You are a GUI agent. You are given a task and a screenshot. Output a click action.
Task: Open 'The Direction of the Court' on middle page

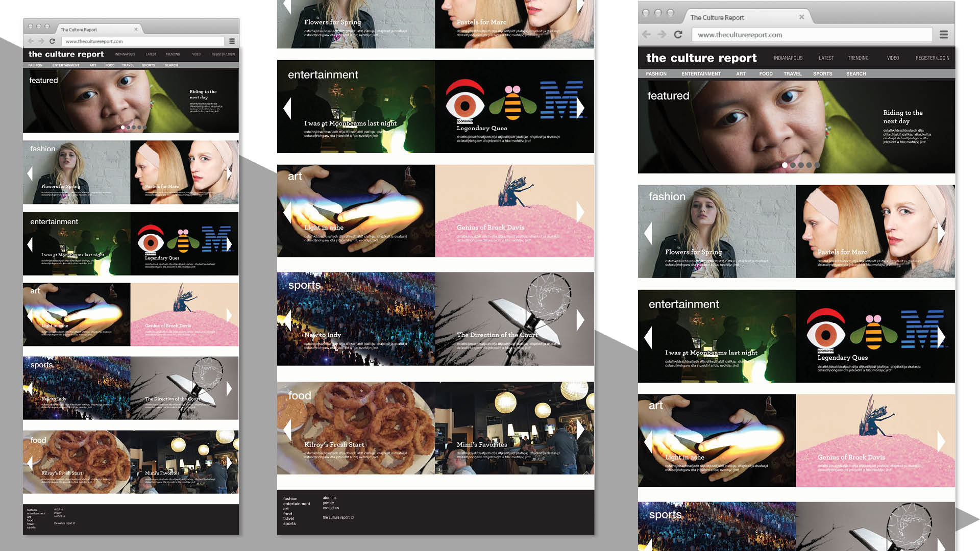[x=497, y=335]
